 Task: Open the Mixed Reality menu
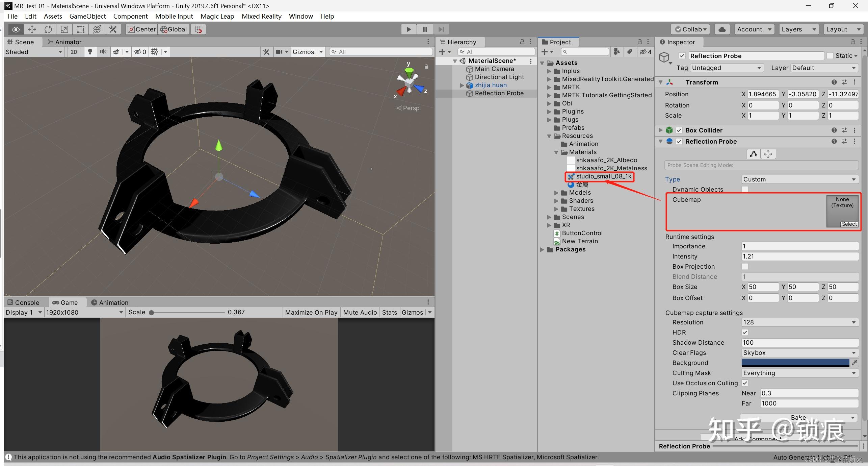[x=261, y=16]
